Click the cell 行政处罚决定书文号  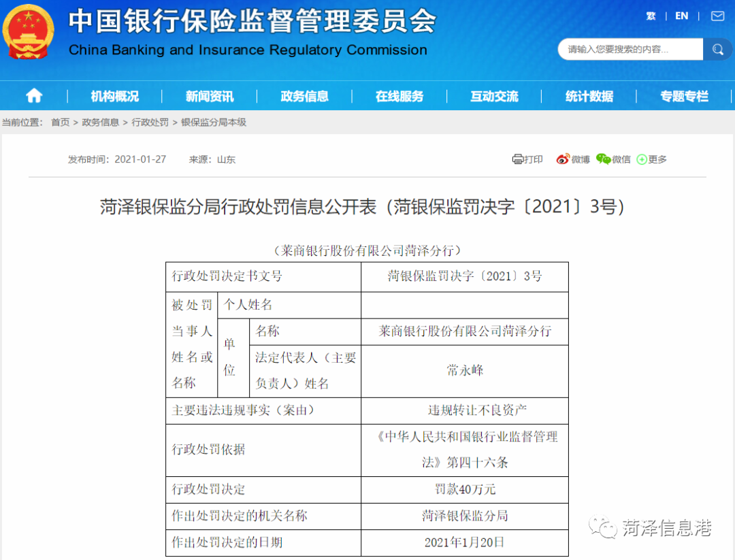[x=263, y=276]
